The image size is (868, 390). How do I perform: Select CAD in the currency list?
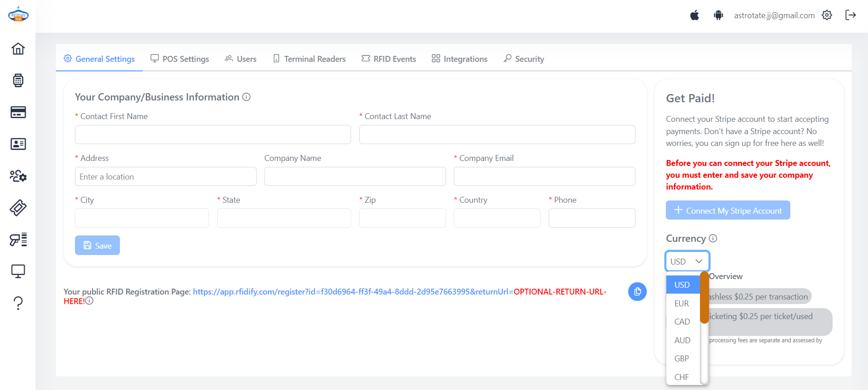tap(683, 322)
